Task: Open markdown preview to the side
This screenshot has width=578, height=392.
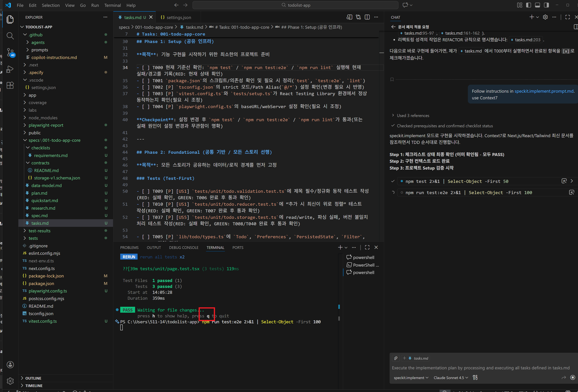Action: (x=349, y=17)
